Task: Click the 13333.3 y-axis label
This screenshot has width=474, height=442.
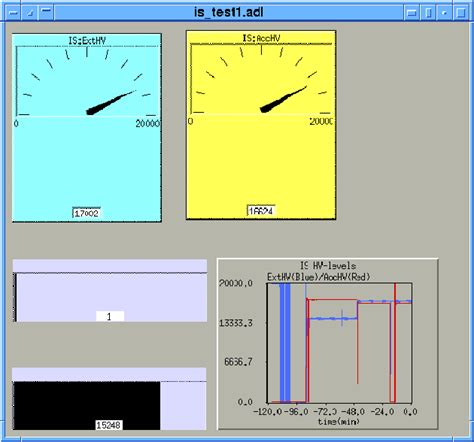Action: (236, 323)
